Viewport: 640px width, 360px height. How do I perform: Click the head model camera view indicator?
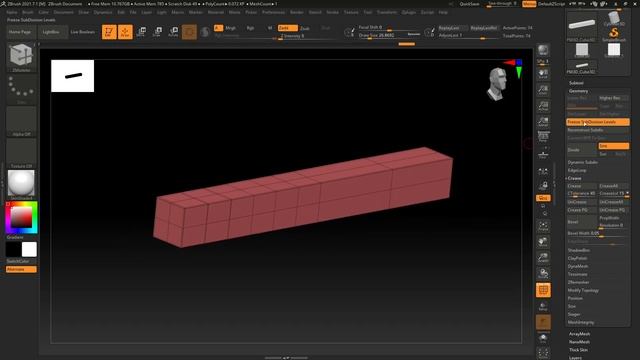(x=497, y=84)
